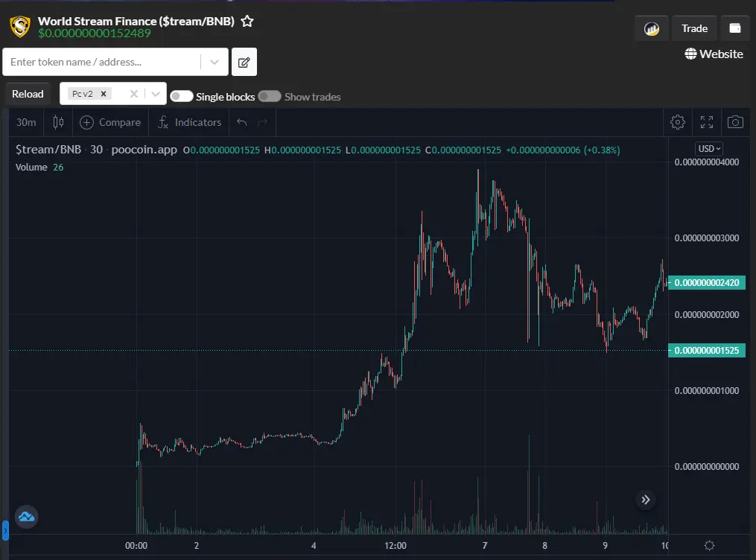Viewport: 756px width, 560px height.
Task: Focus the token name or address field
Action: click(102, 62)
